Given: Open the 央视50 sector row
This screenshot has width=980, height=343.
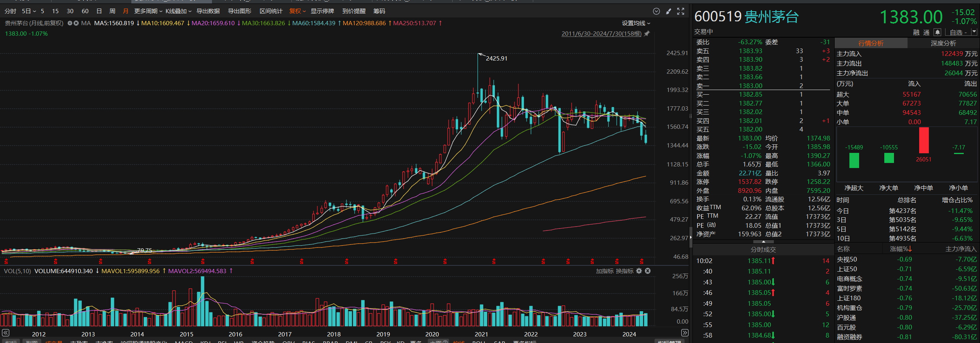Looking at the screenshot, I should point(907,260).
